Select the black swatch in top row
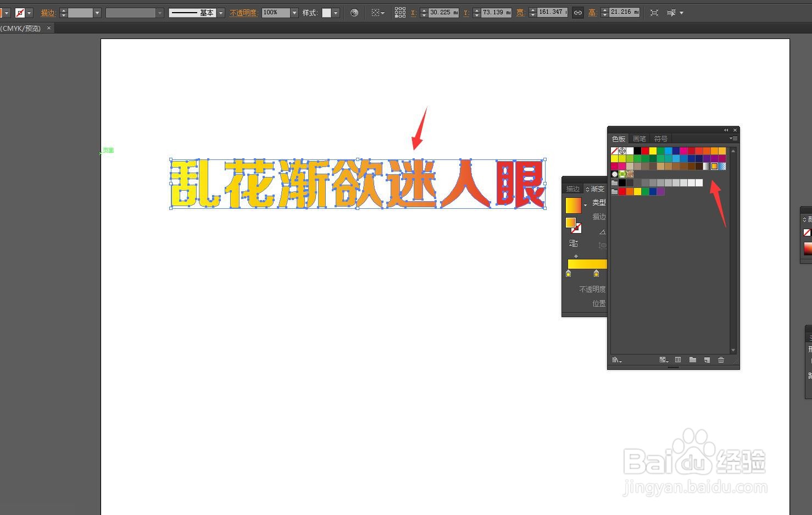 coord(638,151)
